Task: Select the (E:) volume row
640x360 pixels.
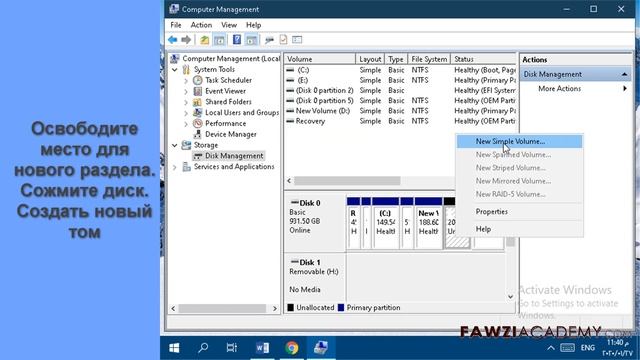Action: click(x=400, y=80)
